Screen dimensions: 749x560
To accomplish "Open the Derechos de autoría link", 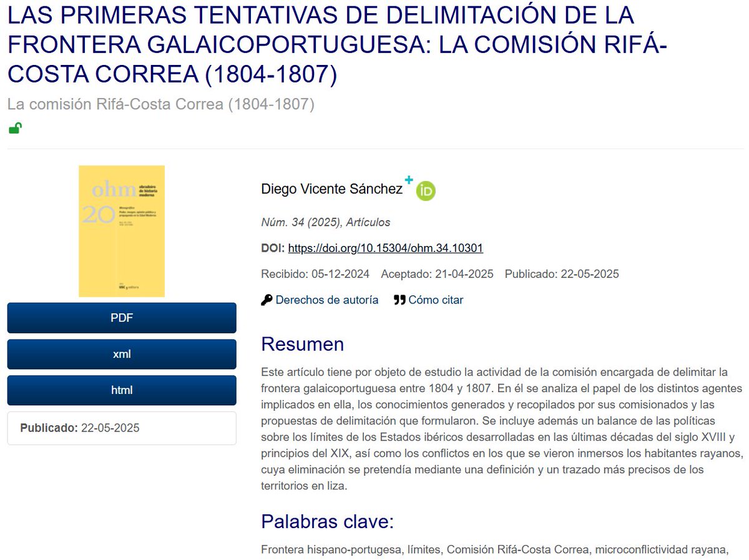I will [327, 300].
